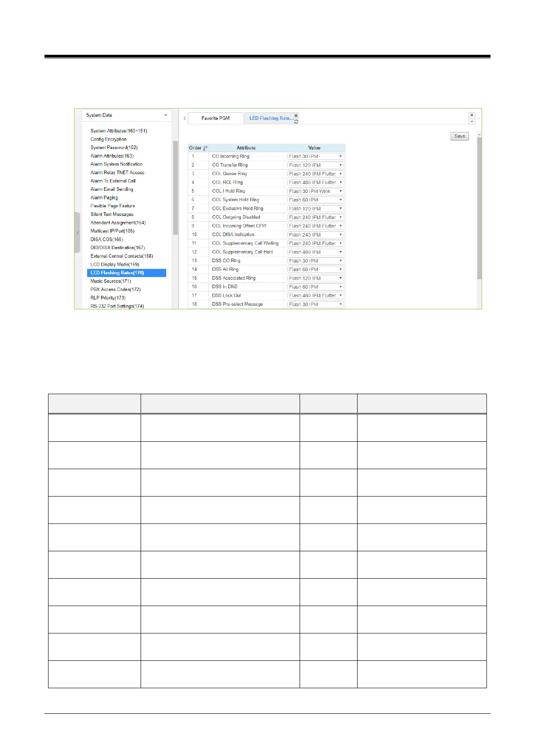Click the main panel vertical scrollbar
The width and height of the screenshot is (535, 756).
(479, 209)
